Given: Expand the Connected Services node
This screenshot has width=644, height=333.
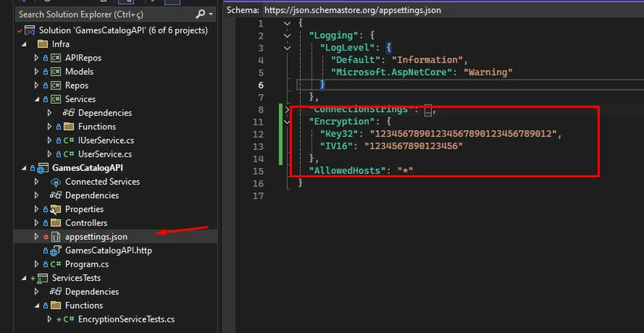Looking at the screenshot, I should [36, 182].
